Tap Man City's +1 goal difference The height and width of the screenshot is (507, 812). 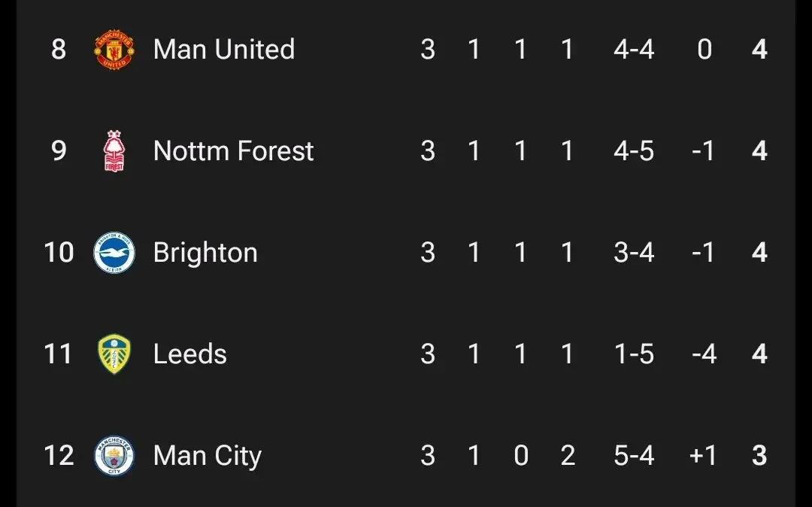pos(702,456)
